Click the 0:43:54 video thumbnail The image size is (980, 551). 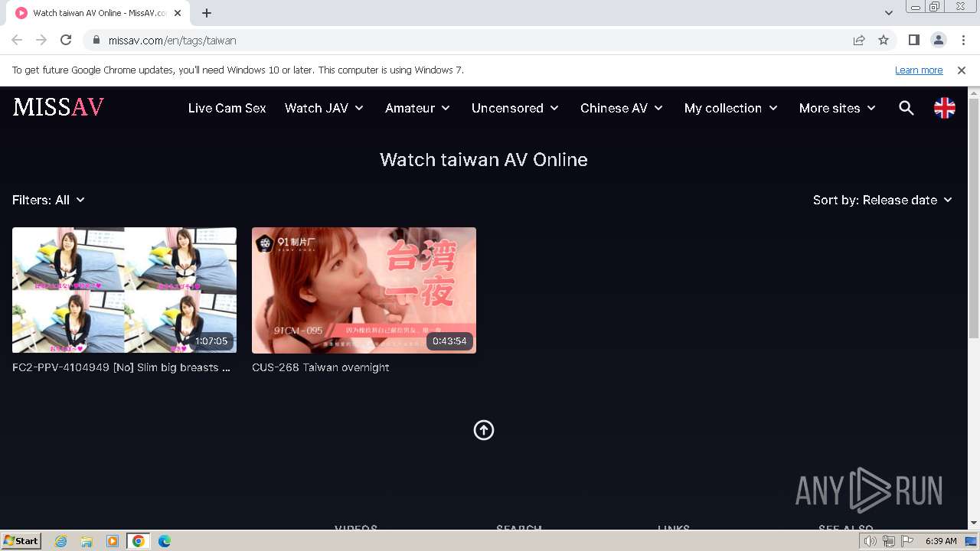[x=364, y=290]
